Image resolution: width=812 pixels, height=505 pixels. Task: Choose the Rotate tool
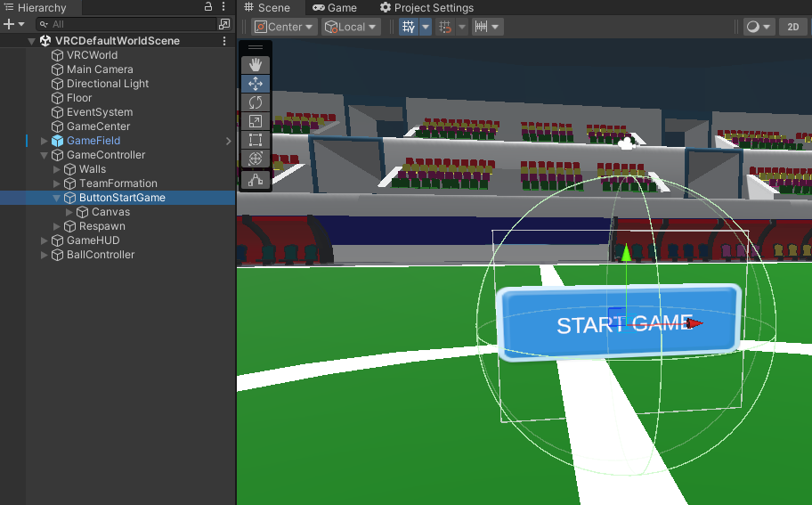(256, 102)
